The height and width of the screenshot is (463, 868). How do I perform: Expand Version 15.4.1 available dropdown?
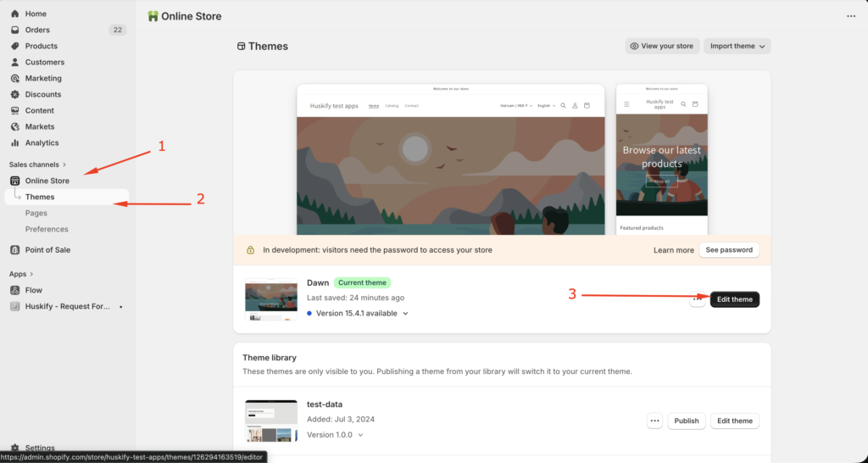click(x=405, y=314)
